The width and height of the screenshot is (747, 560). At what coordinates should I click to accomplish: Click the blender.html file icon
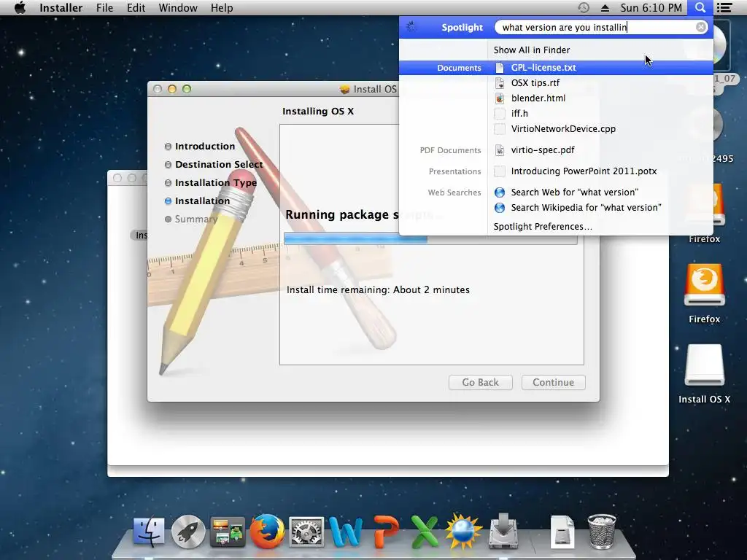point(499,98)
